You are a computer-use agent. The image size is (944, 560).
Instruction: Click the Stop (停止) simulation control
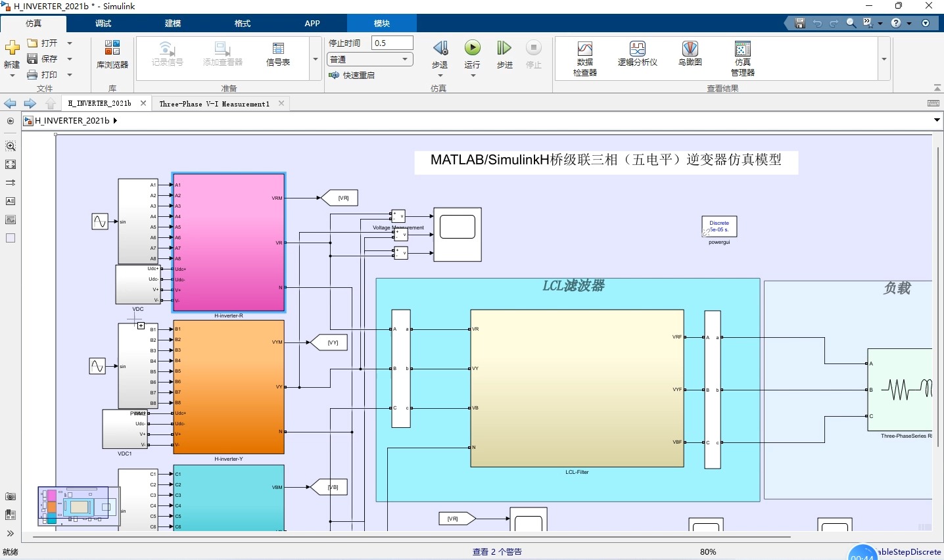[x=533, y=47]
